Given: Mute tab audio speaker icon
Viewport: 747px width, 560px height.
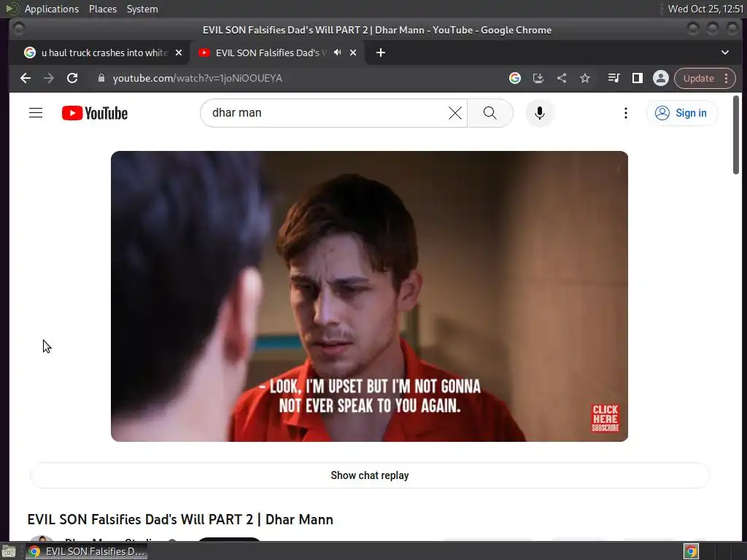Looking at the screenshot, I should 337,52.
